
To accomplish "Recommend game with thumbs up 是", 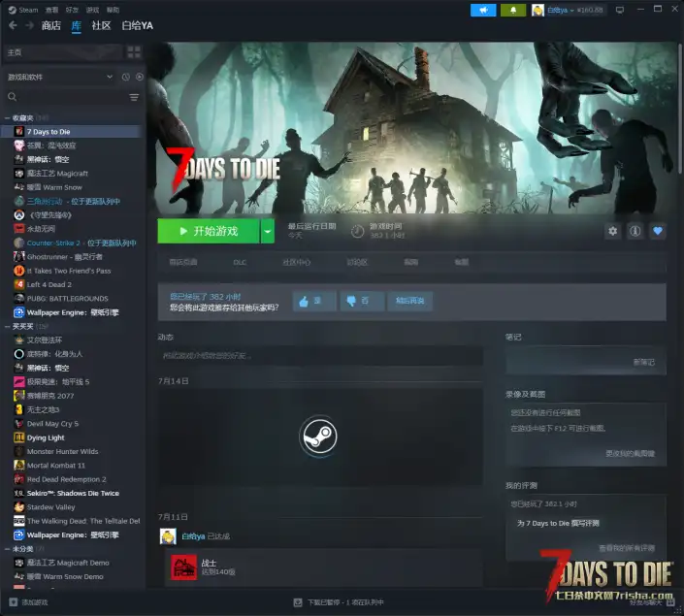I will 314,301.
